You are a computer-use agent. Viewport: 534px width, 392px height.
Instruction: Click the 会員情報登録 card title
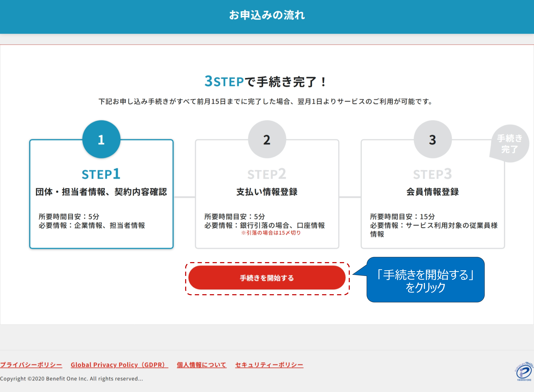(432, 192)
